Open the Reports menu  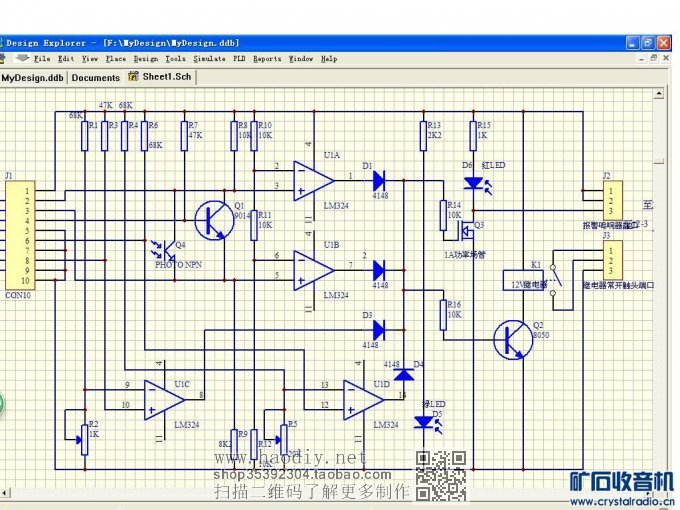(x=267, y=59)
